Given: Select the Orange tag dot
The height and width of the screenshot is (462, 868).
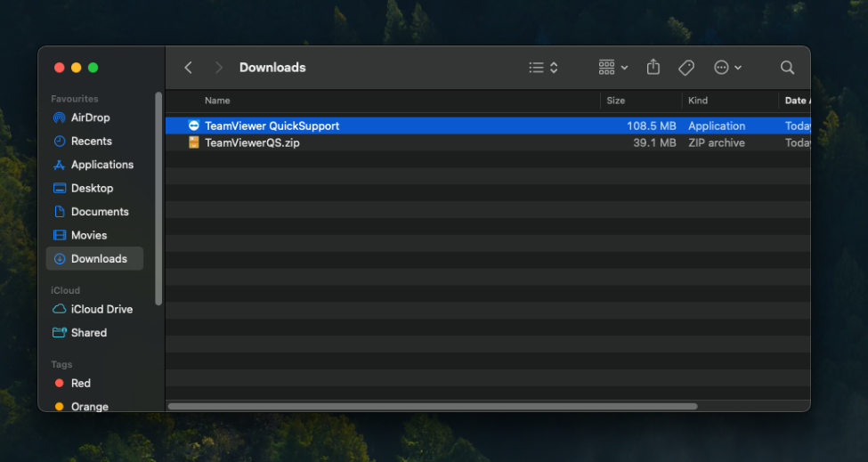Looking at the screenshot, I should tap(60, 407).
